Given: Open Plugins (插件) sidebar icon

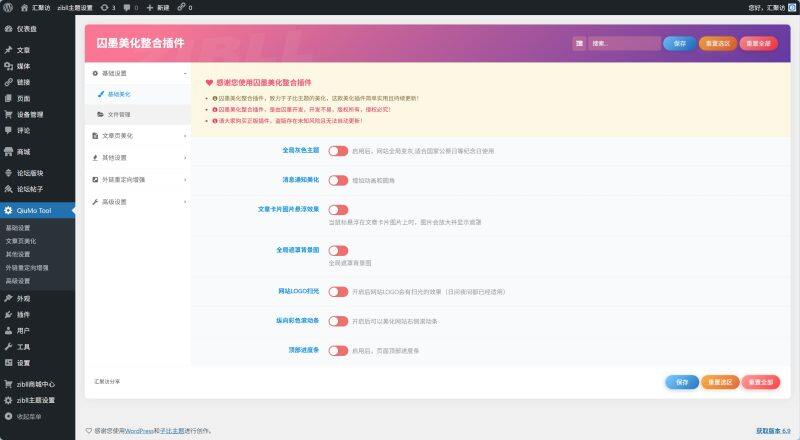Looking at the screenshot, I should [x=8, y=314].
